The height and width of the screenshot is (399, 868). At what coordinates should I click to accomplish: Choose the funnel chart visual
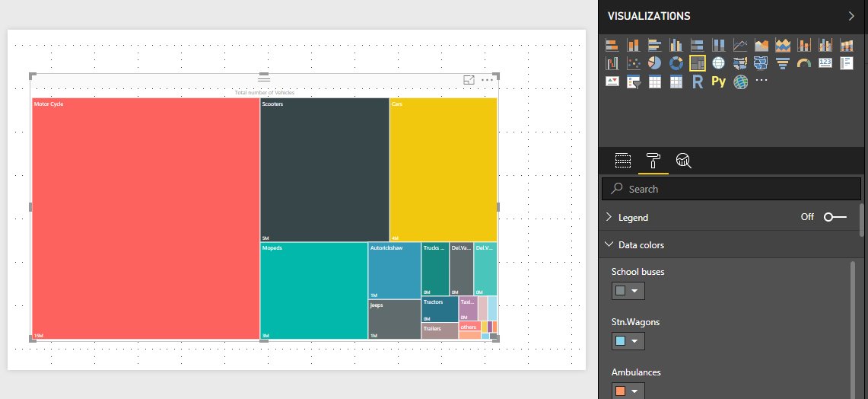(x=783, y=63)
